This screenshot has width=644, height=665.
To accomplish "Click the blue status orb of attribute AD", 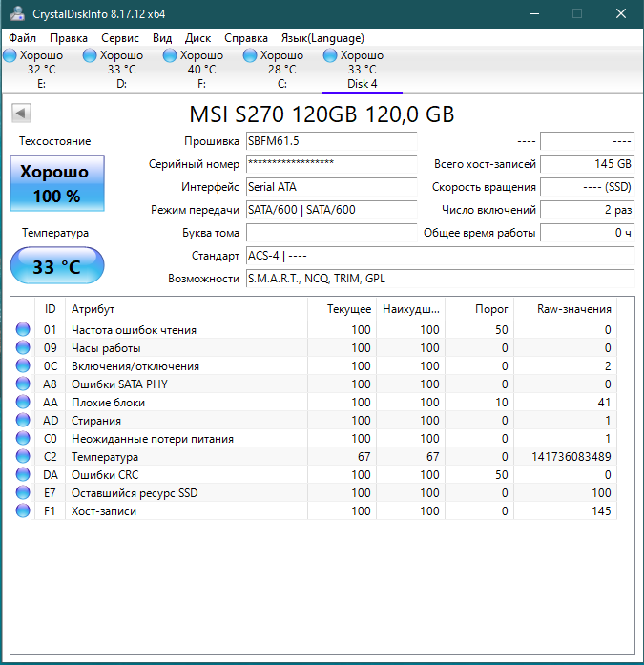I will pos(23,421).
